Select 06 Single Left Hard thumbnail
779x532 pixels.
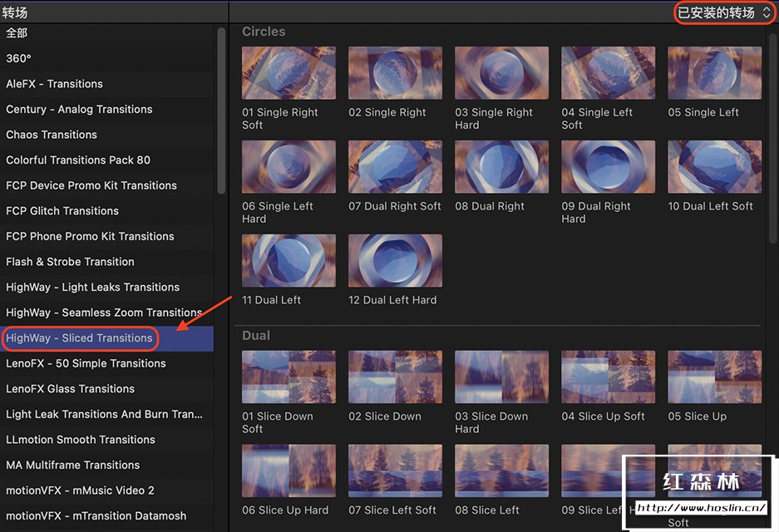coord(288,166)
